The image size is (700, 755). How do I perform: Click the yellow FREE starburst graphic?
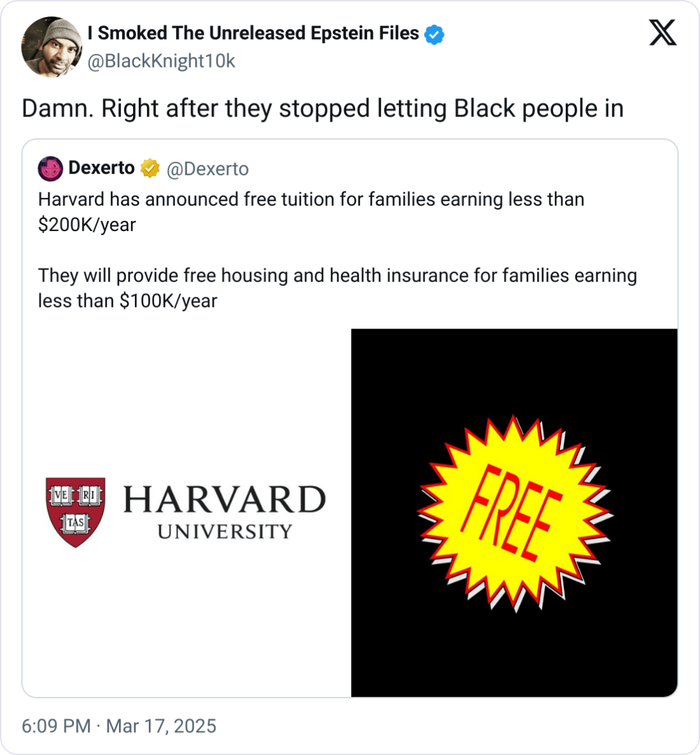click(x=514, y=512)
